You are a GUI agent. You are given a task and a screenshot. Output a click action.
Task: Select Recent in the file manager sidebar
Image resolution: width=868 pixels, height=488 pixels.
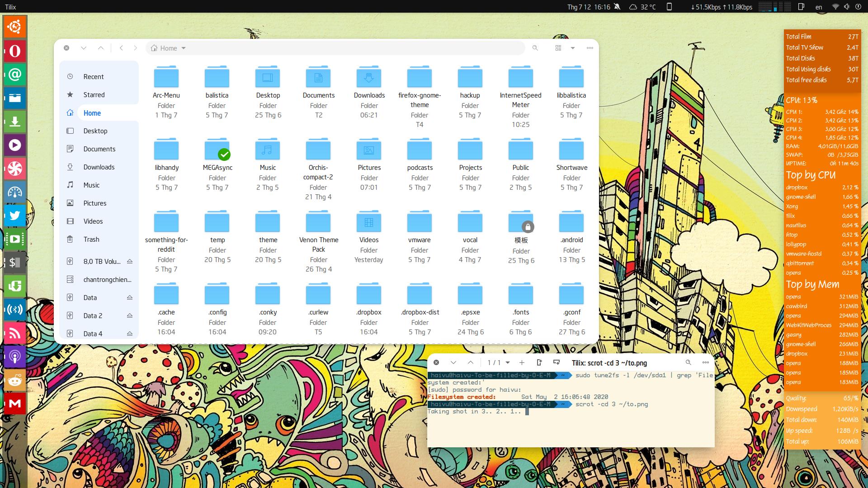click(x=99, y=77)
